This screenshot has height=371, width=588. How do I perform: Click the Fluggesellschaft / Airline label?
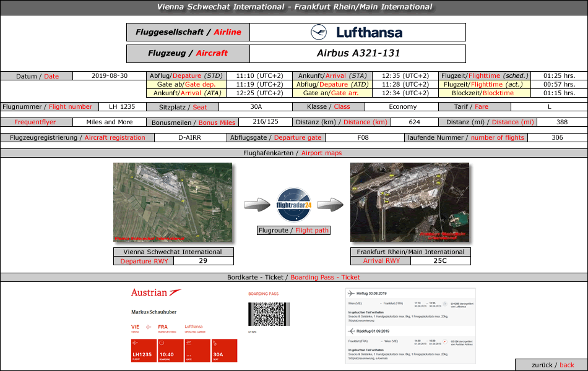(188, 32)
